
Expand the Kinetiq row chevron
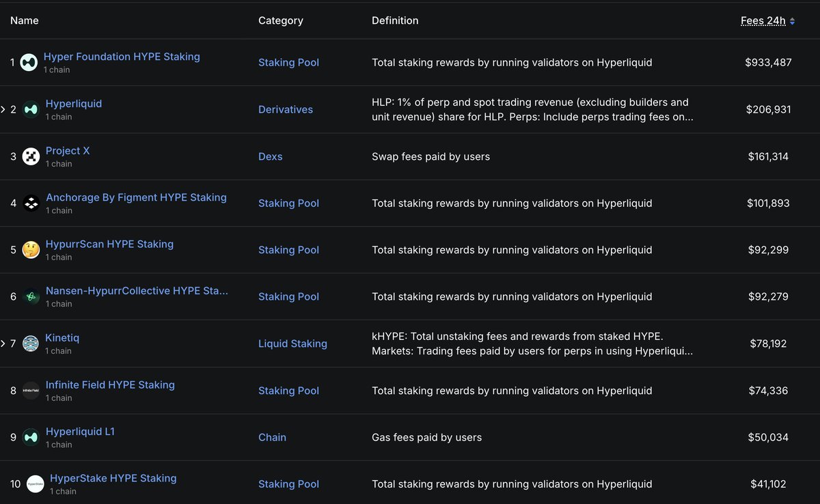(x=3, y=344)
